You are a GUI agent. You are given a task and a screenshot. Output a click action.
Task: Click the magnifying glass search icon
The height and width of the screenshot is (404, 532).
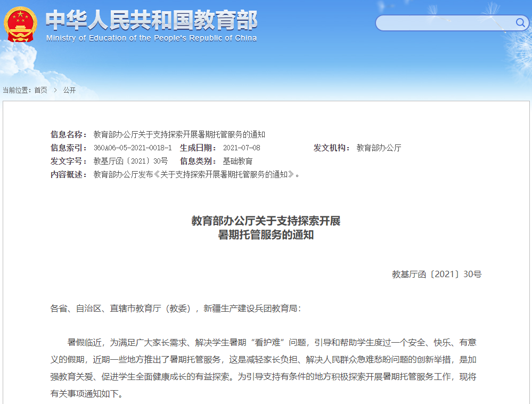(x=520, y=23)
